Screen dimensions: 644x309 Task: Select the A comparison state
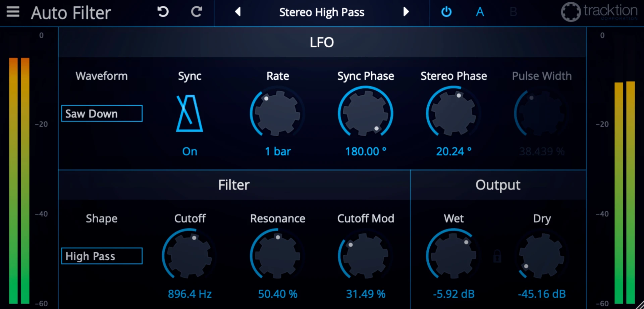tap(480, 12)
